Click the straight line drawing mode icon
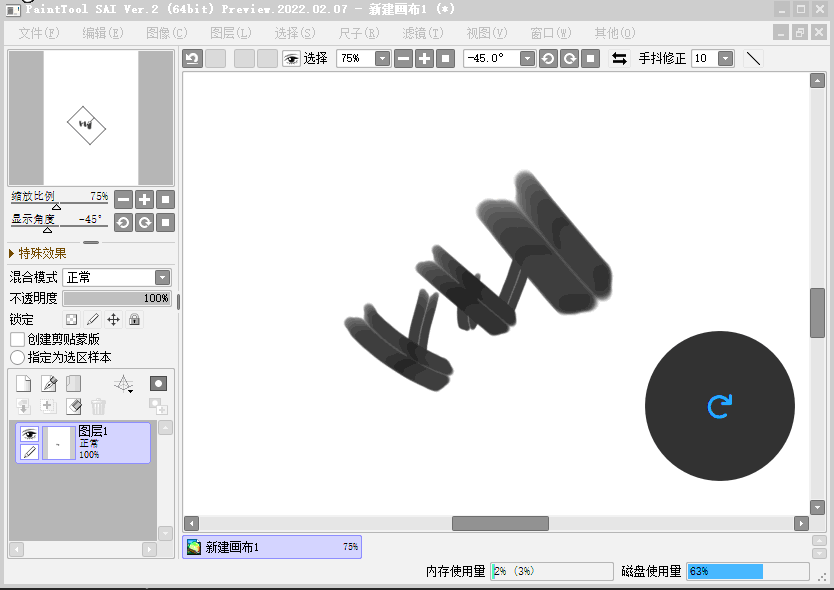The height and width of the screenshot is (590, 834). [x=753, y=59]
